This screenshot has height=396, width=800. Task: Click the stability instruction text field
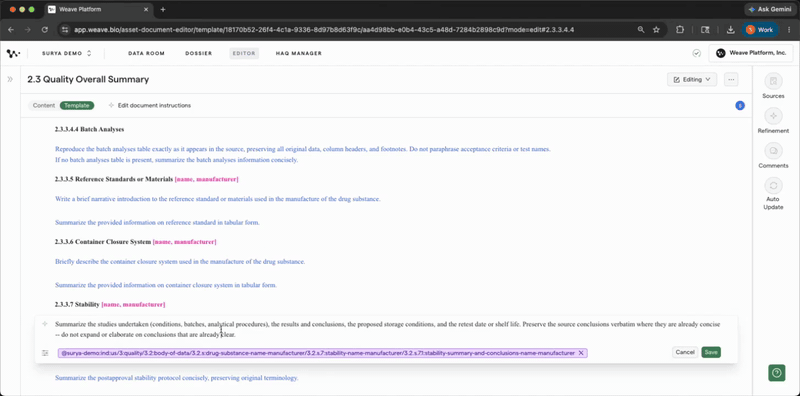[388, 330]
